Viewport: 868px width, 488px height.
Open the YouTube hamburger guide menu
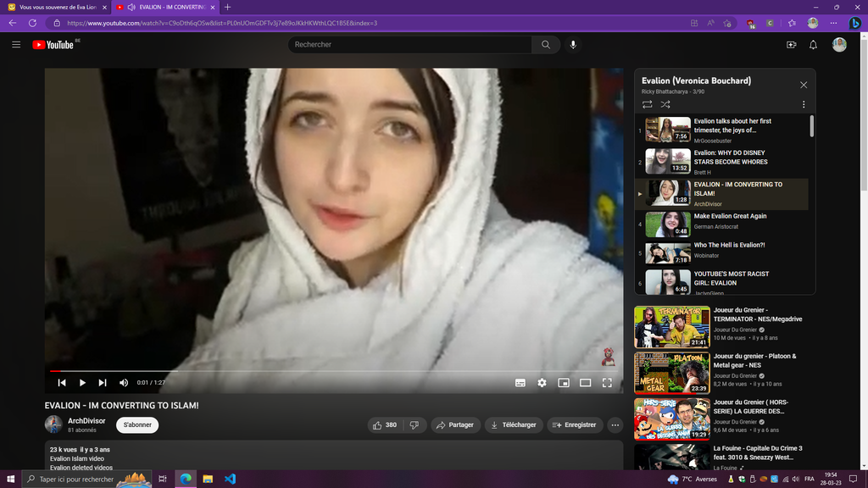(16, 45)
